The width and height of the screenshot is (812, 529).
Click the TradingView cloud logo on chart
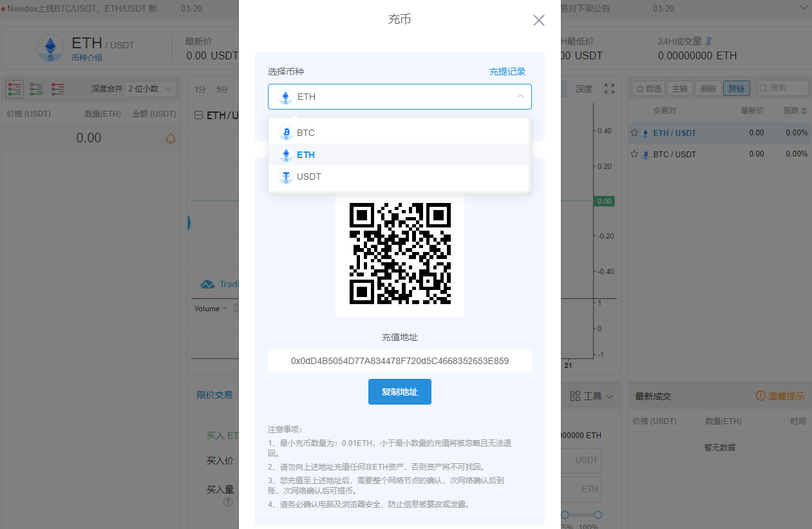pyautogui.click(x=207, y=284)
